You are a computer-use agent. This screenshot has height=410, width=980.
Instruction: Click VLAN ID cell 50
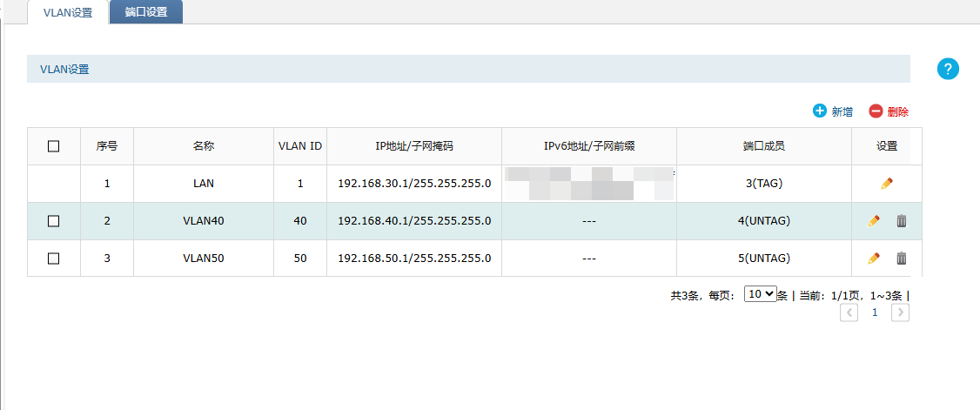click(300, 259)
